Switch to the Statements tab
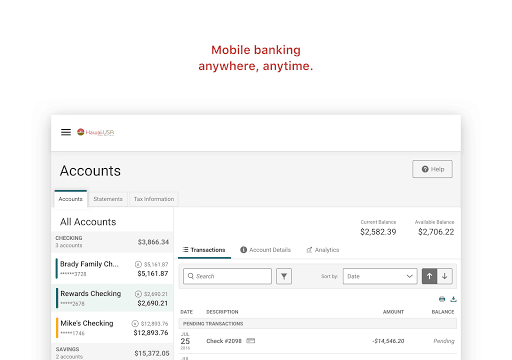Image resolution: width=512 pixels, height=360 pixels. click(108, 199)
